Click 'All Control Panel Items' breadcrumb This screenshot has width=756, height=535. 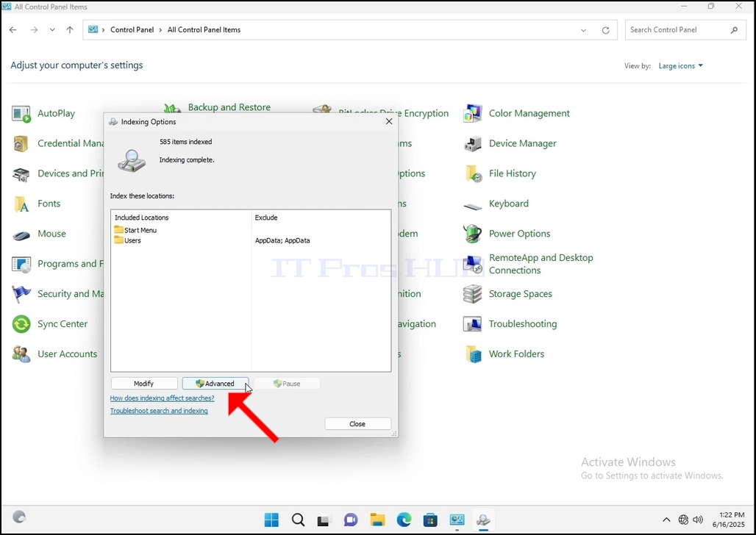[204, 30]
